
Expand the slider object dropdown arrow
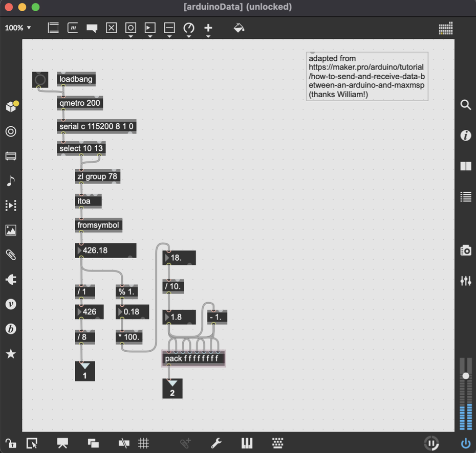click(169, 36)
